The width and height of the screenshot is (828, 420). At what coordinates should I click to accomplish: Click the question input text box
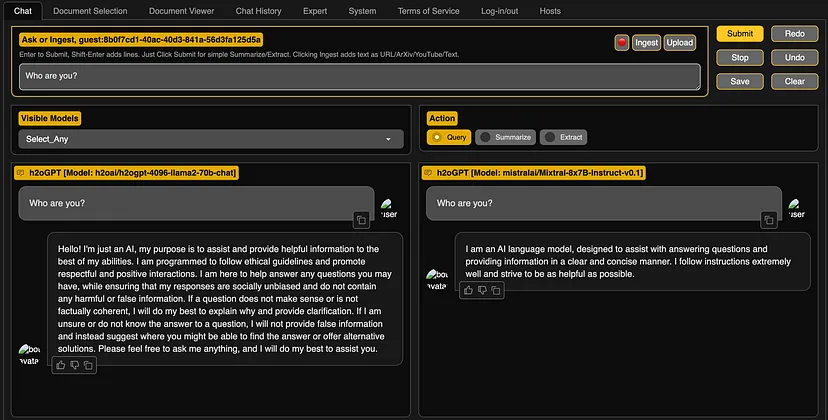360,77
